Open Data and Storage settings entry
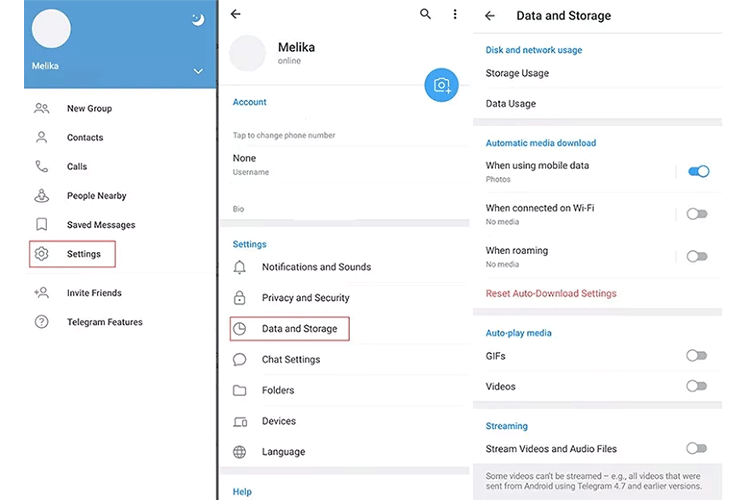Viewport: 750px width, 500px height. pos(299,329)
